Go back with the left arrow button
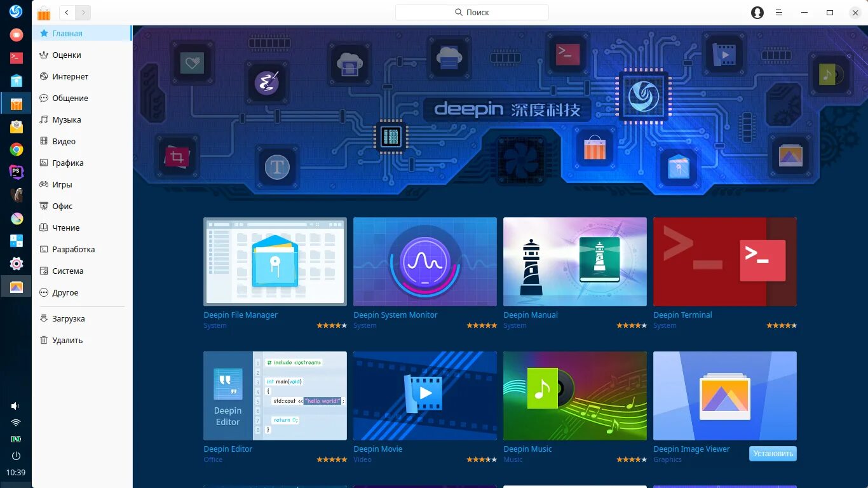Image resolution: width=868 pixels, height=488 pixels. pos(67,12)
